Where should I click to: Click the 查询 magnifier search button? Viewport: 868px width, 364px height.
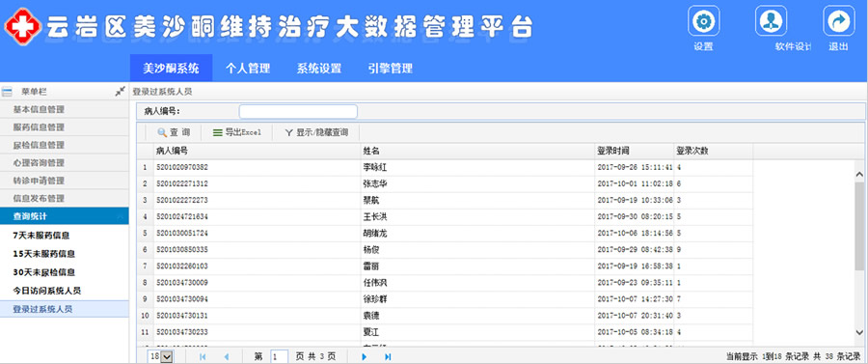point(174,132)
